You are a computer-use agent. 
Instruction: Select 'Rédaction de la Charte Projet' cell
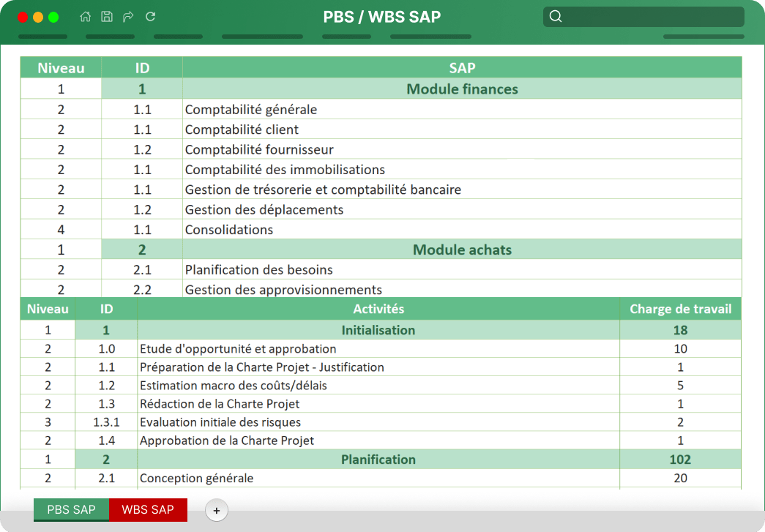[x=378, y=404]
